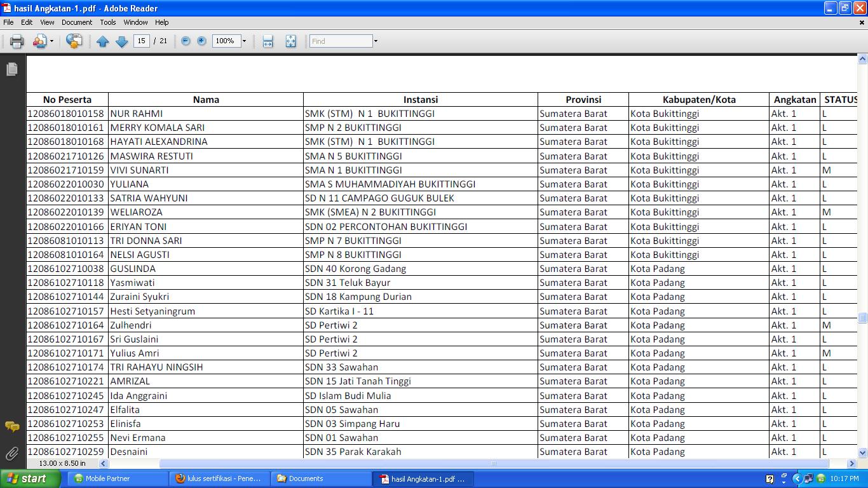Open the File menu
The width and height of the screenshot is (868, 488).
click(8, 22)
